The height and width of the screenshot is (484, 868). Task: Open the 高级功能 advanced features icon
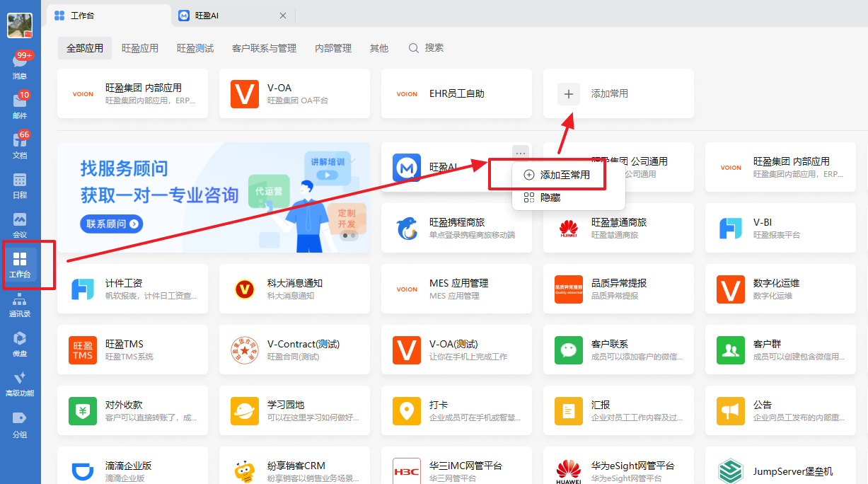tap(20, 384)
